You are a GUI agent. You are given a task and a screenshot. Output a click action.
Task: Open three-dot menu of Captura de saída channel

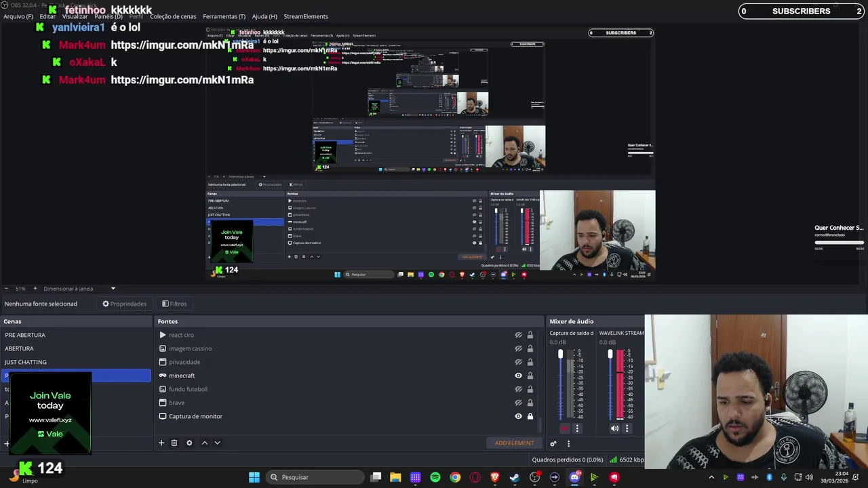(577, 428)
